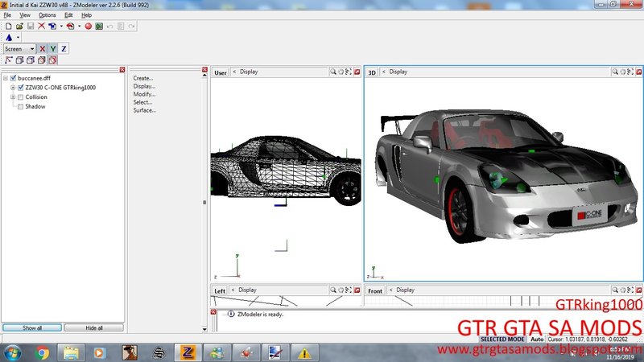Viewport: 644px width, 362px height.
Task: Click zoom magnifier in 3D viewport
Action: (615, 72)
